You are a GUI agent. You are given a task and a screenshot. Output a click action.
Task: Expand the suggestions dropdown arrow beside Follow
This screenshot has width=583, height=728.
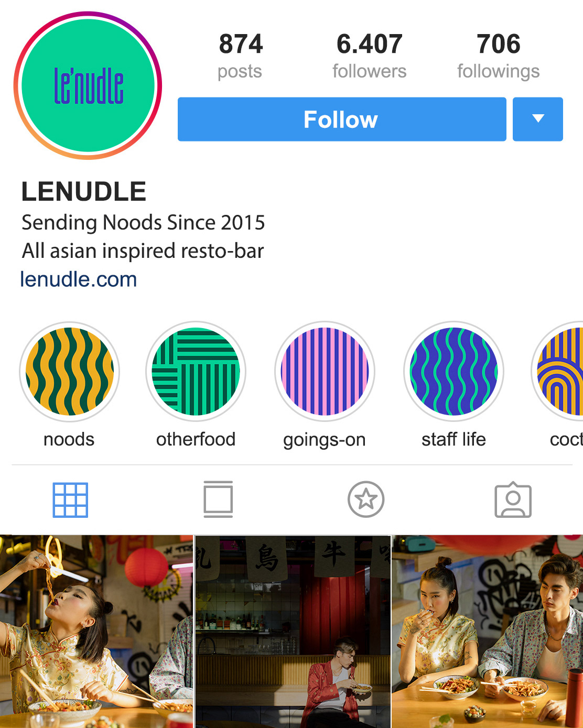538,119
